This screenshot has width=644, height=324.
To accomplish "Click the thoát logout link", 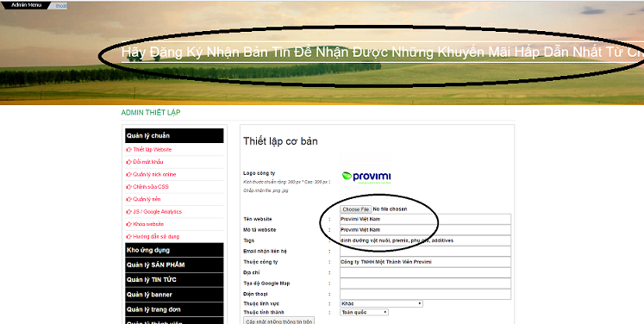I will pos(61,6).
